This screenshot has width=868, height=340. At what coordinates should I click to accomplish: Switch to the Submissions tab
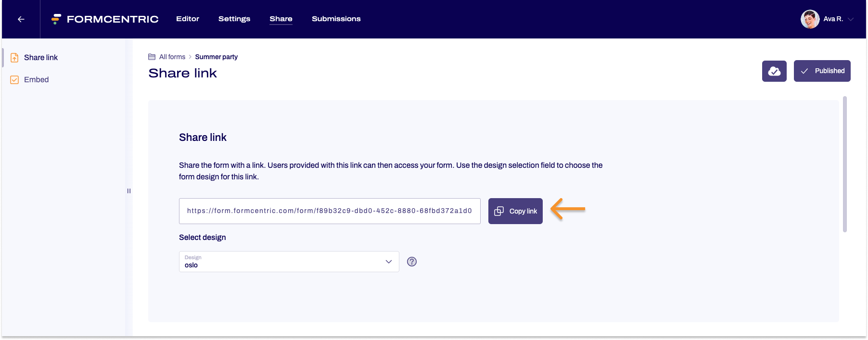336,19
